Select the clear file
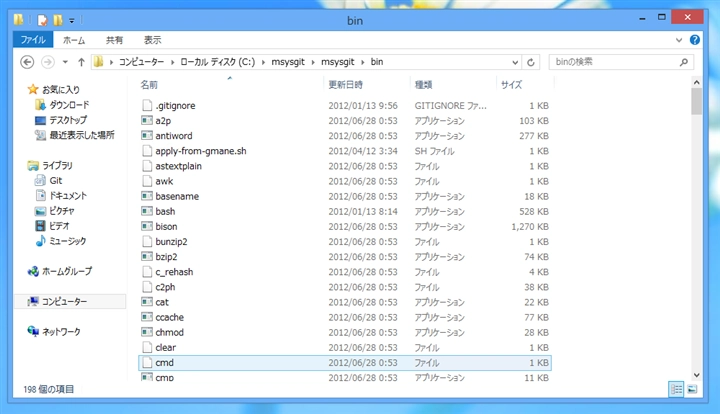This screenshot has height=414, width=720. [165, 348]
